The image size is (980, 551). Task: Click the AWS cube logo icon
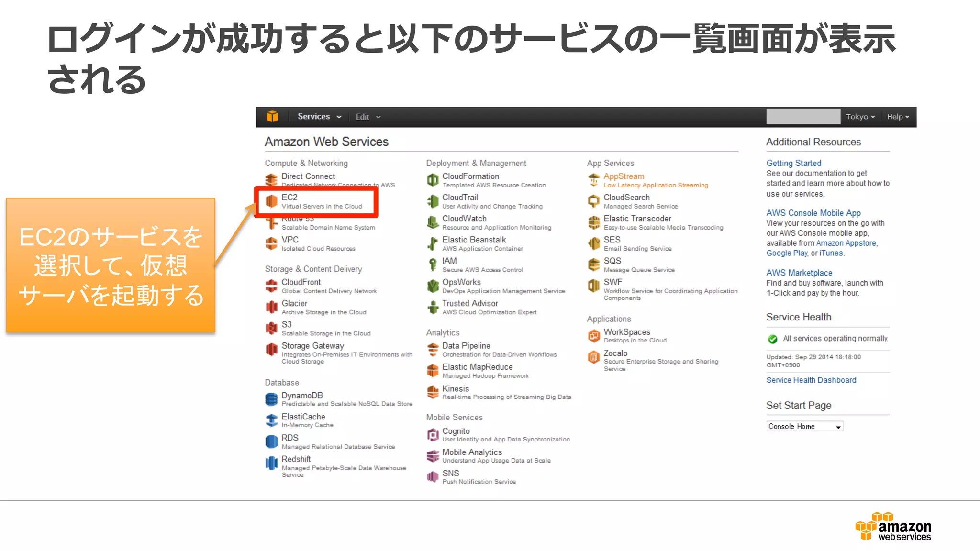(272, 116)
